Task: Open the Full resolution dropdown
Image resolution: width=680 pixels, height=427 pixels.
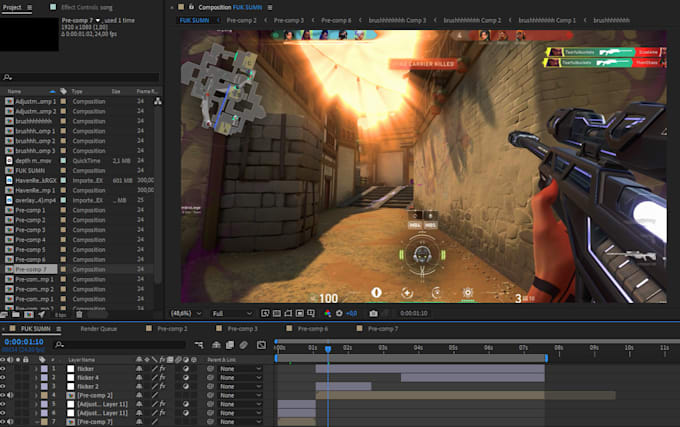Action: tap(232, 313)
